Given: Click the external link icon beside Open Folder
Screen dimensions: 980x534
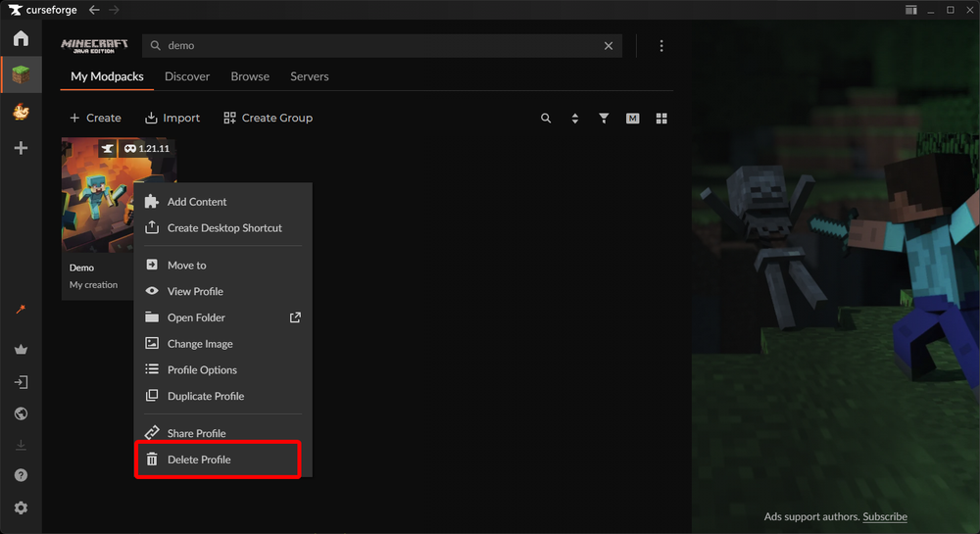Looking at the screenshot, I should [295, 317].
